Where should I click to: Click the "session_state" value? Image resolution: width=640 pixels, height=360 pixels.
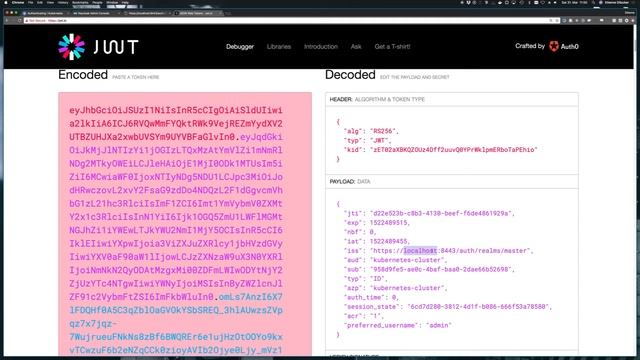click(x=478, y=307)
